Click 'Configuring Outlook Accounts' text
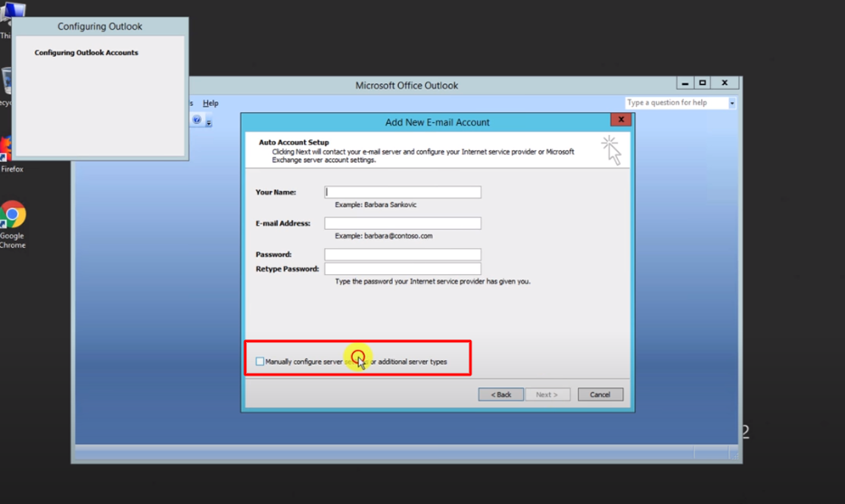Image resolution: width=845 pixels, height=504 pixels. click(86, 52)
